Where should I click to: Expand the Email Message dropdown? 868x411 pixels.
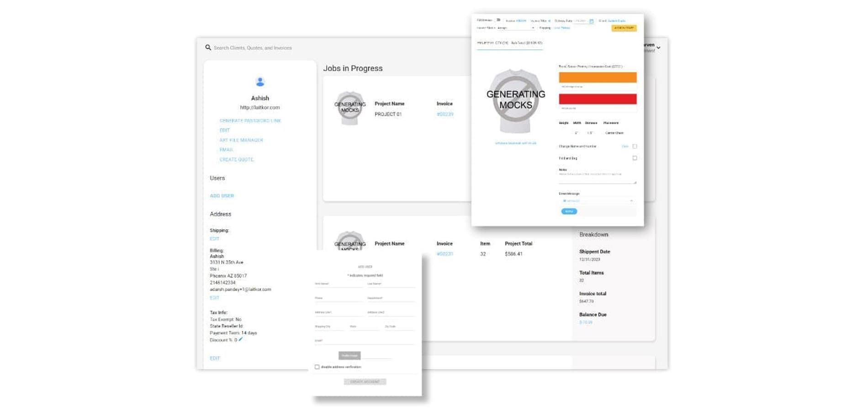tap(597, 201)
